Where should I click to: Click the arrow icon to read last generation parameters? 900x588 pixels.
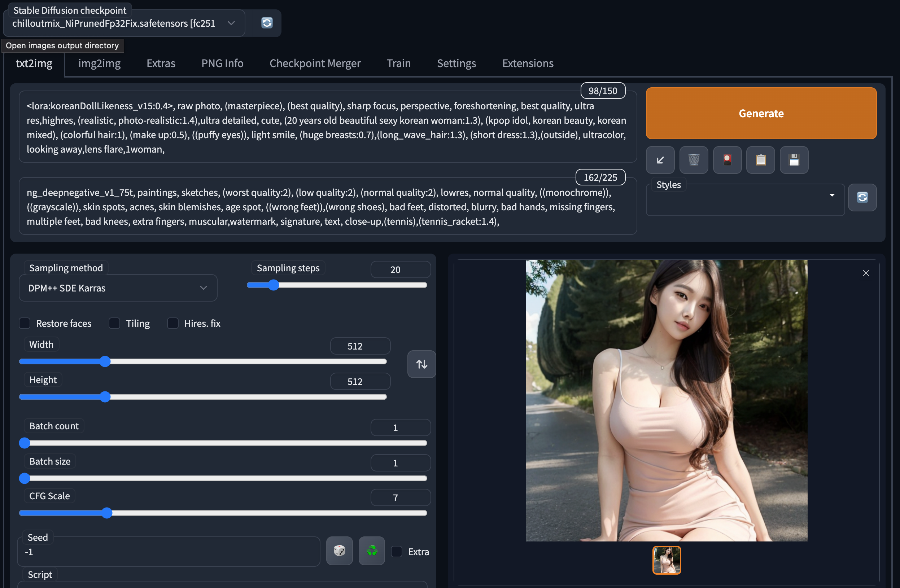pyautogui.click(x=660, y=160)
